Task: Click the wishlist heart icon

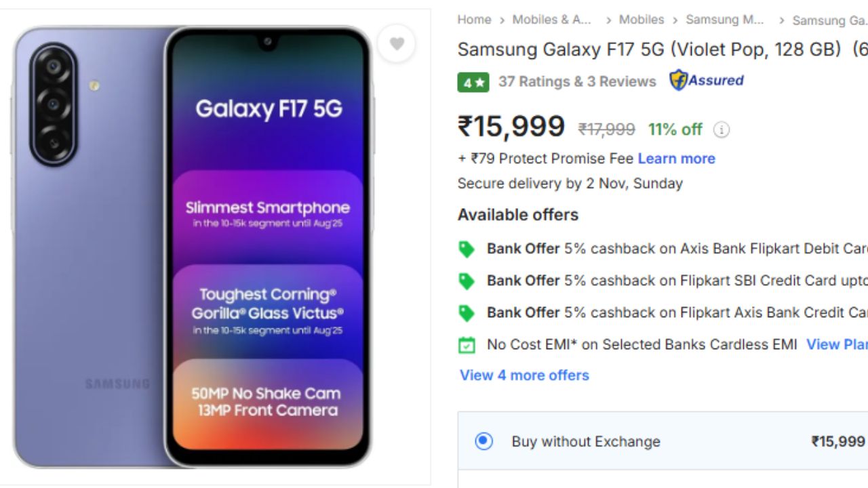Action: pyautogui.click(x=397, y=44)
